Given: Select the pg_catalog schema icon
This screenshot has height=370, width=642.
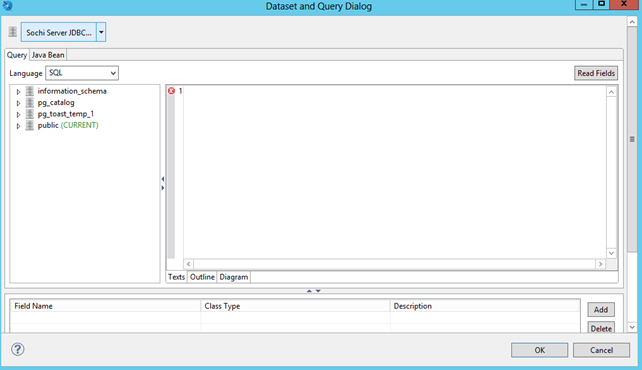Looking at the screenshot, I should (29, 102).
